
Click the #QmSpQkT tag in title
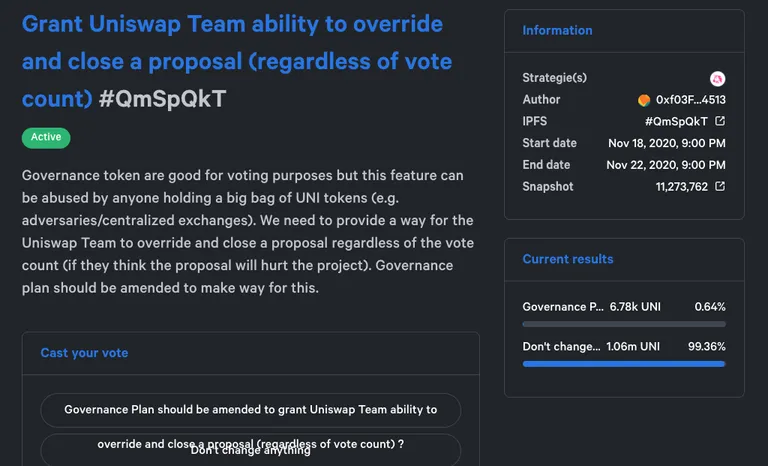tap(163, 99)
